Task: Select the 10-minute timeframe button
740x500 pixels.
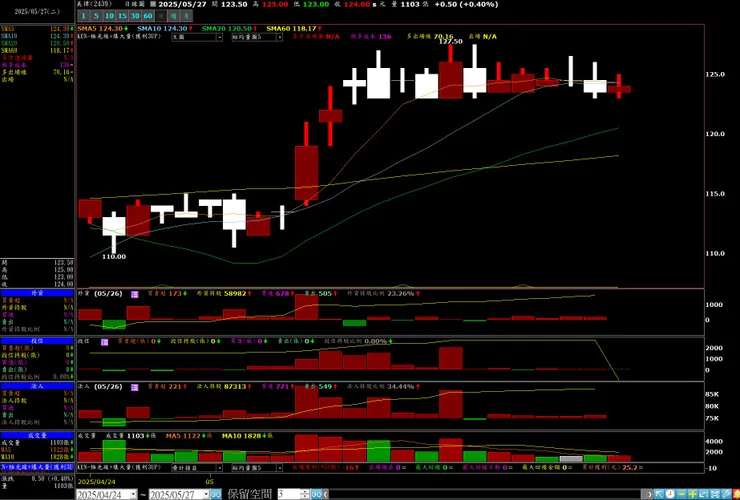Action: (x=109, y=16)
